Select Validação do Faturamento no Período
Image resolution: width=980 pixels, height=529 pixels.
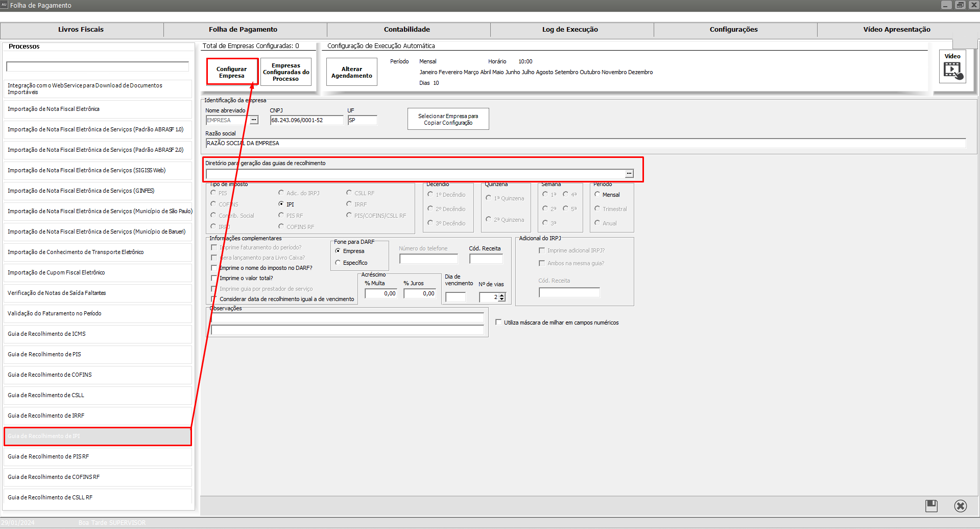tap(98, 313)
